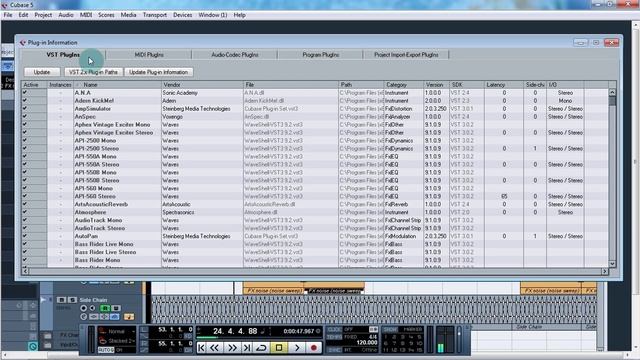Click the orange edit icon on Side Chain track
The width and height of the screenshot is (640, 360).
[x=129, y=316]
